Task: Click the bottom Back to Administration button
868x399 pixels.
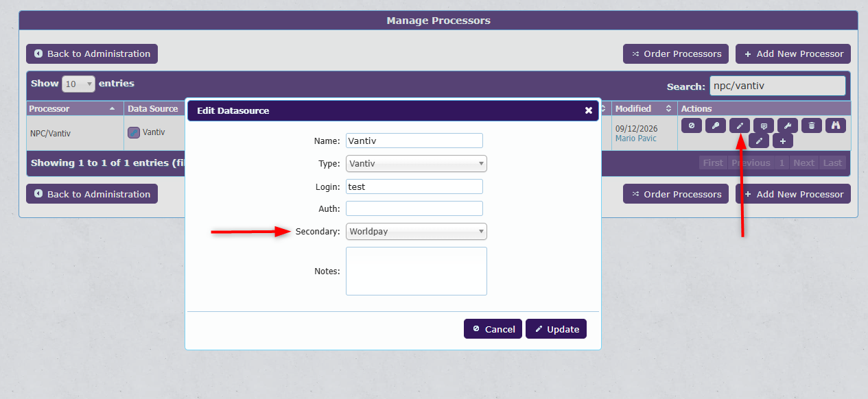Action: 92,194
